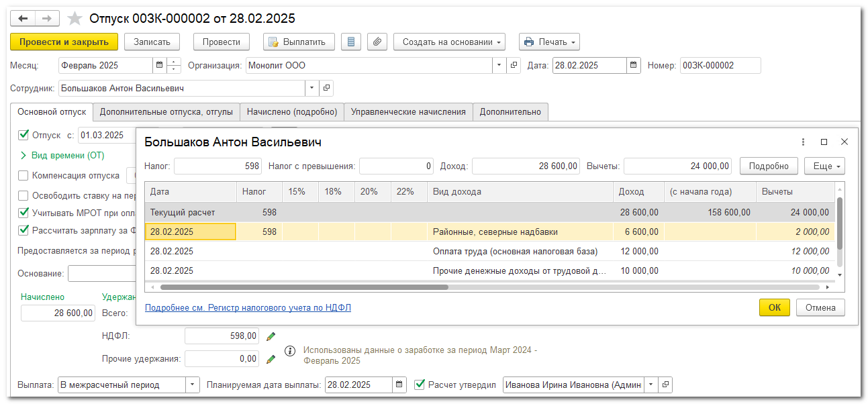The height and width of the screenshot is (404, 868).
Task: Click the favorites star icon
Action: 75,18
